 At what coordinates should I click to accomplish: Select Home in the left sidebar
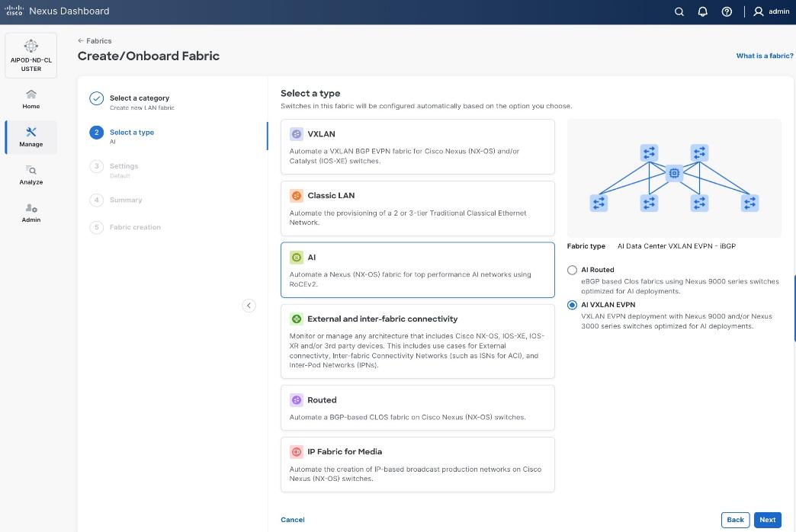[x=30, y=99]
